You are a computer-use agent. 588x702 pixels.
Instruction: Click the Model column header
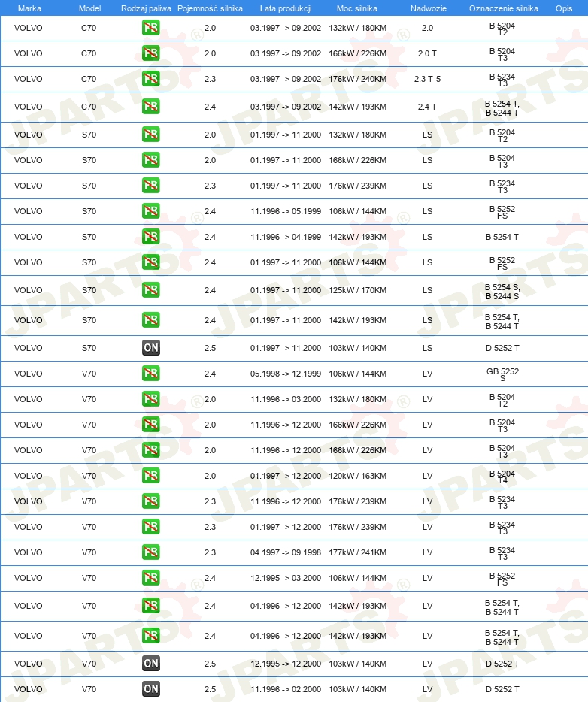[x=89, y=8]
